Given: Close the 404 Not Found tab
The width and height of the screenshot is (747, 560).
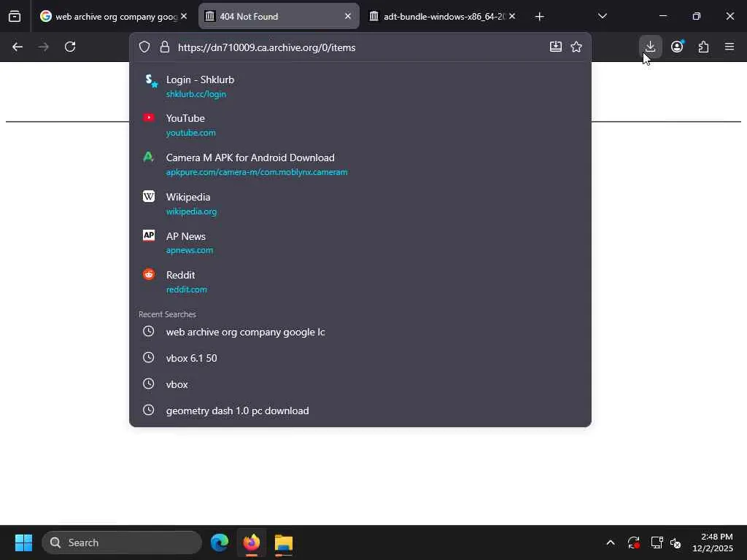Looking at the screenshot, I should coord(348,16).
